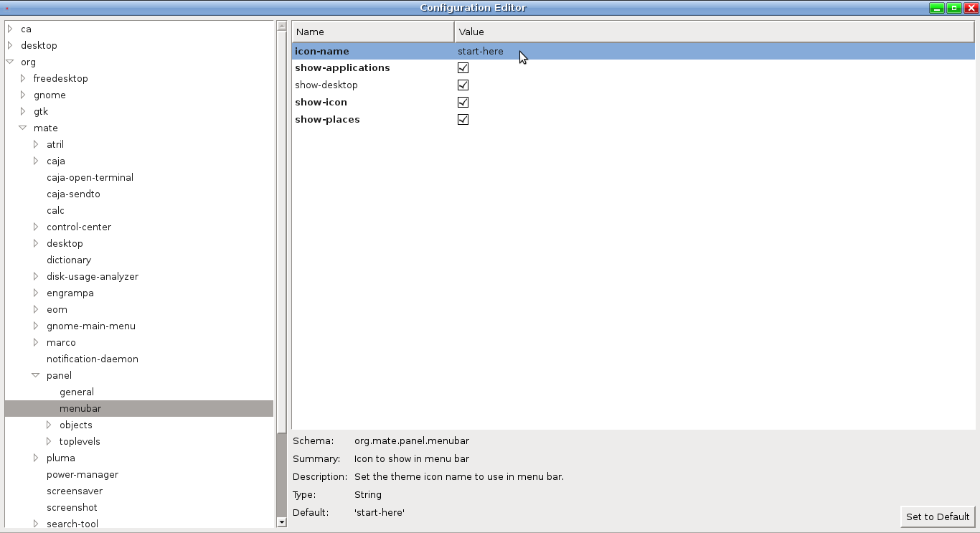Edit the icon-name value field
The width and height of the screenshot is (980, 533).
481,52
